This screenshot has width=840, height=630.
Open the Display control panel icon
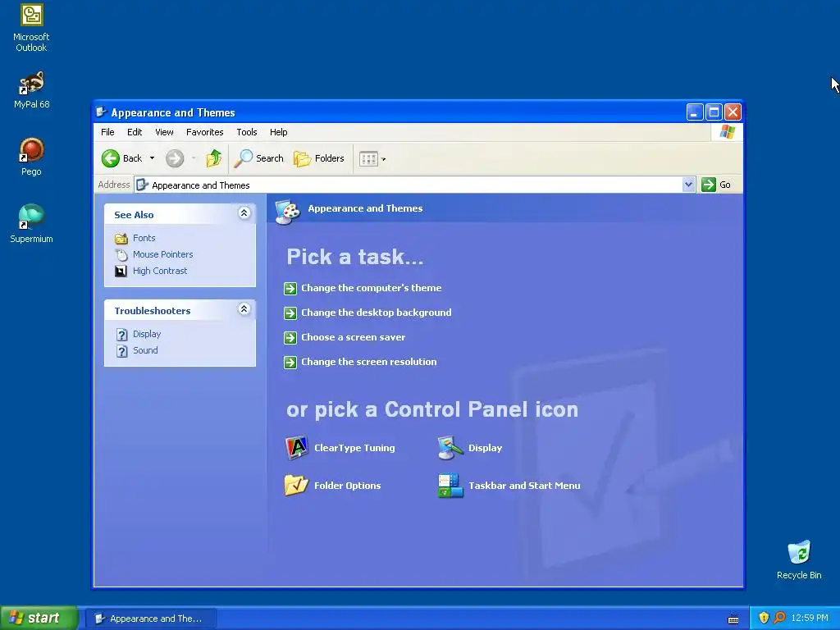(450, 448)
